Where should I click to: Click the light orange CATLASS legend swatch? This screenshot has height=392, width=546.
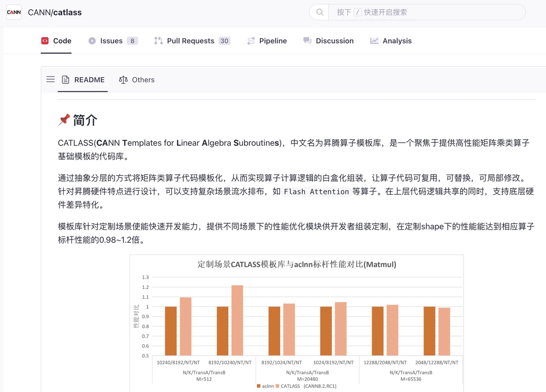pos(277,386)
